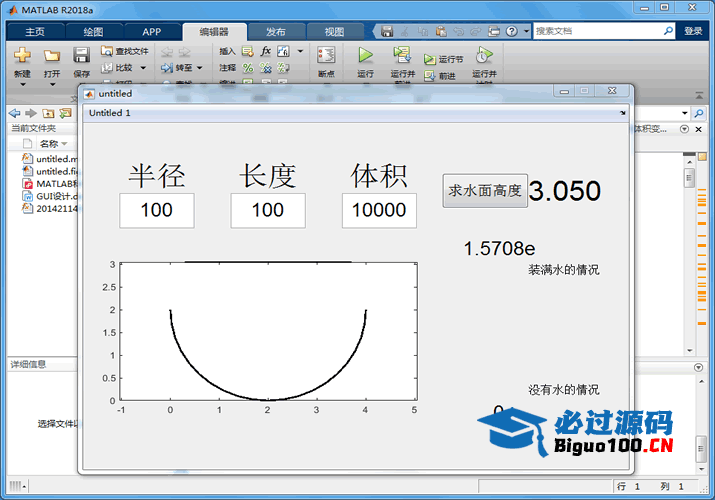Click the 查找文件 find files tool
This screenshot has height=500, width=715.
coord(124,51)
